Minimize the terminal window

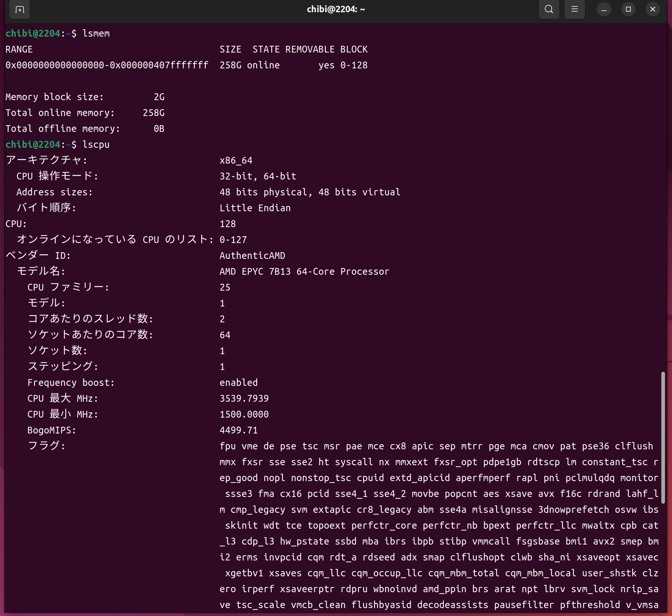coord(603,9)
